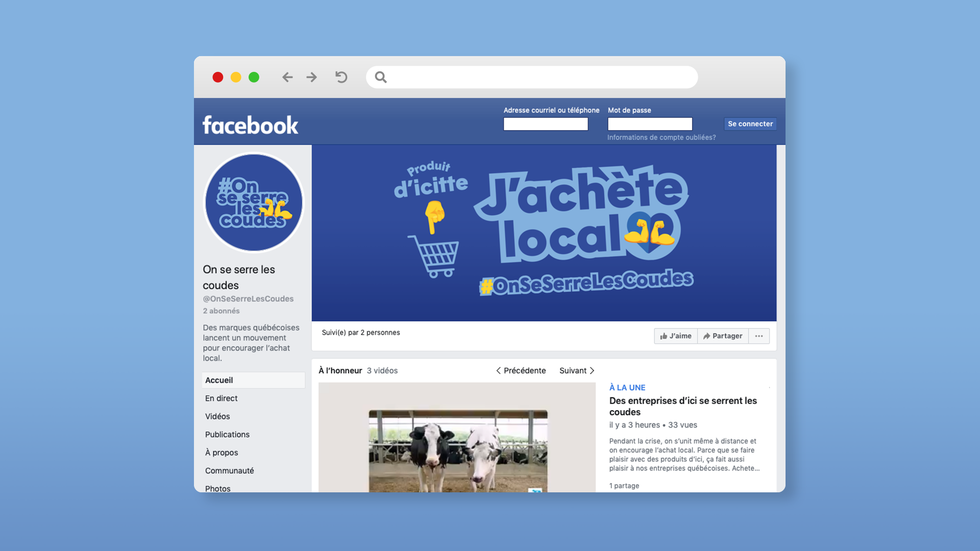
Task: Open Communauté in the sidebar menu
Action: pyautogui.click(x=229, y=470)
